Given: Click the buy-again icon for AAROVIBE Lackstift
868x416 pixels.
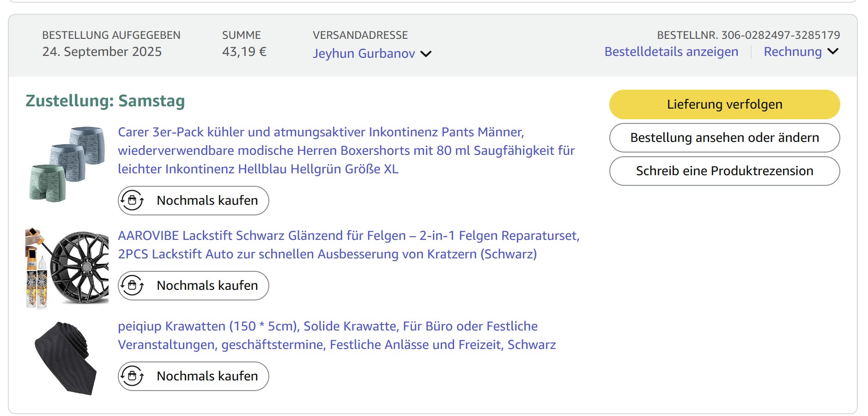Looking at the screenshot, I should click(x=133, y=286).
